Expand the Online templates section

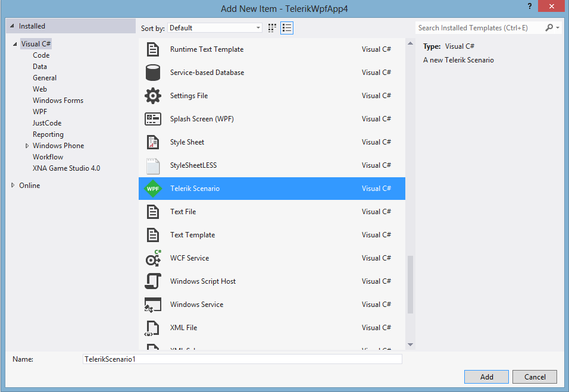[12, 186]
